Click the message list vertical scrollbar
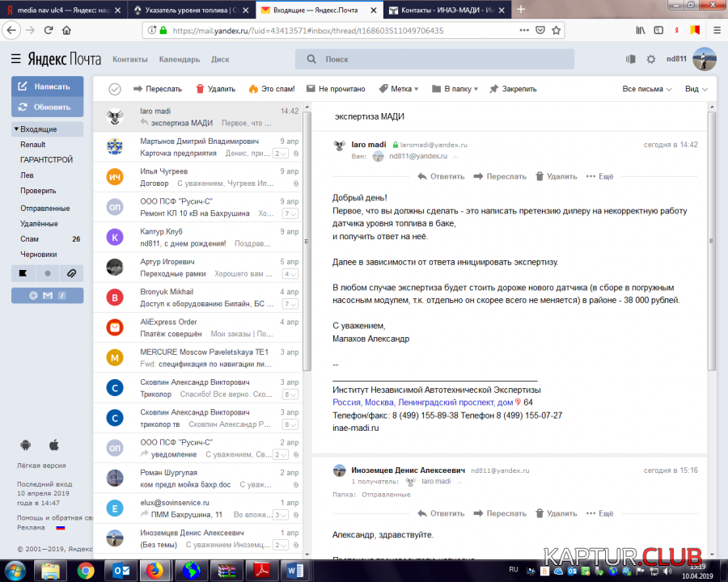Viewport: 728px width, 582px height. pos(307,242)
